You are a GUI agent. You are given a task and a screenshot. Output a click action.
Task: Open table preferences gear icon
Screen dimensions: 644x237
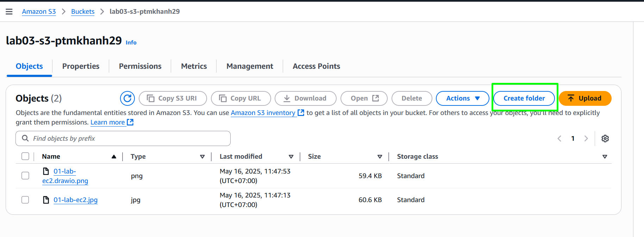click(605, 139)
